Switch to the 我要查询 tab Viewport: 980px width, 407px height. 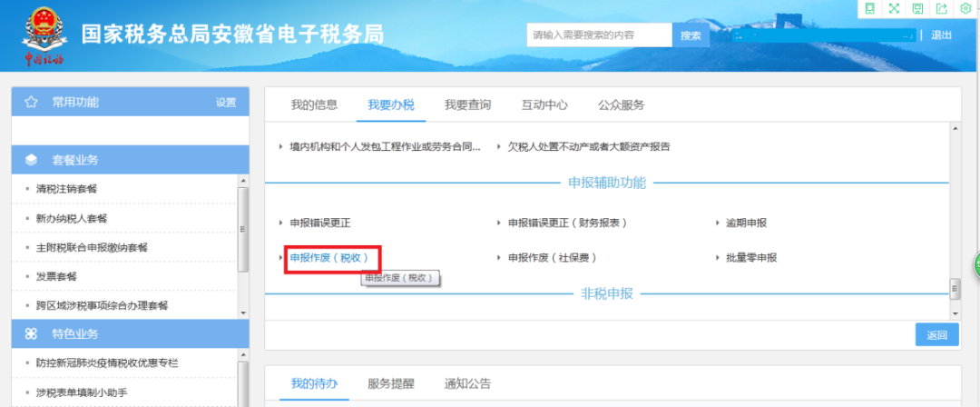tap(467, 104)
